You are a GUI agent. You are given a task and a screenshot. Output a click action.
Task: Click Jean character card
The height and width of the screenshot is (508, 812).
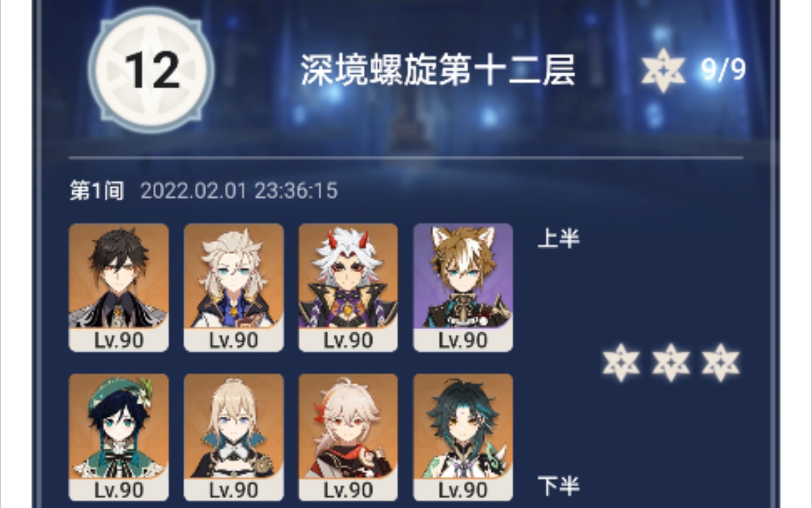(234, 437)
